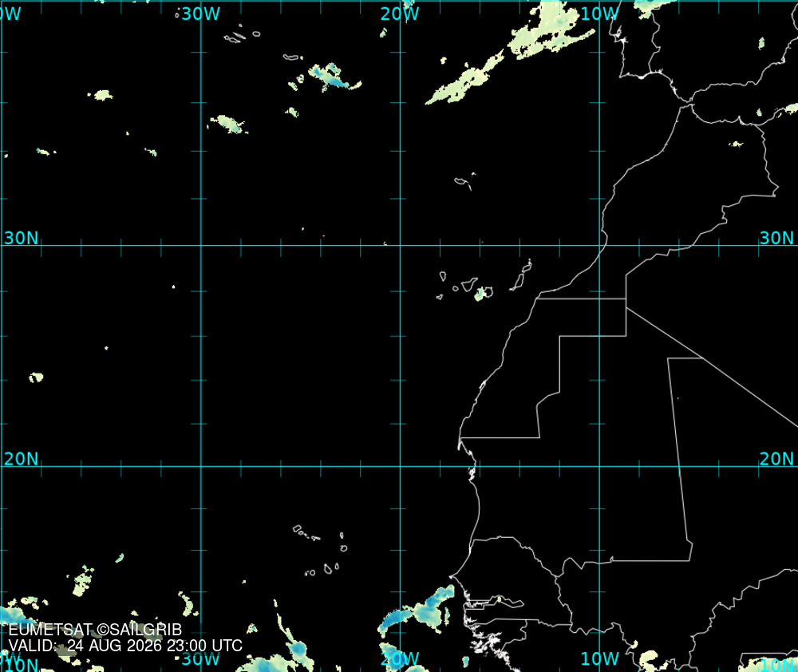
Task: Click the intersection of 20N and 30W gridlines
Action: 201,466
